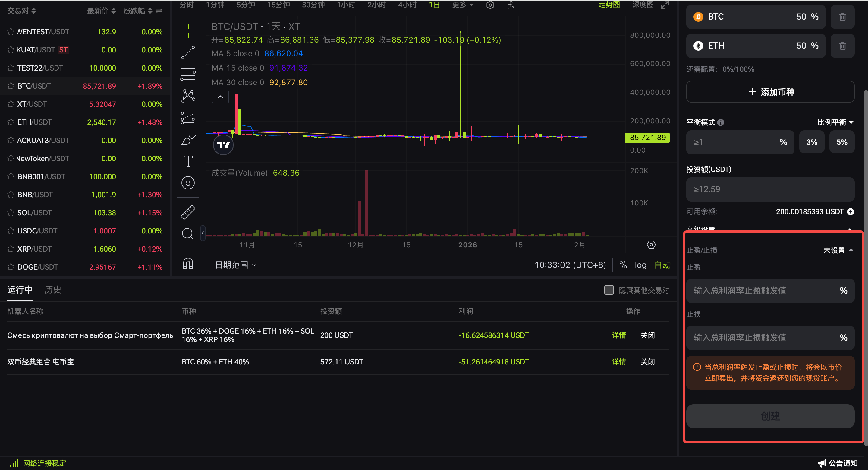Choose the 5% balance threshold

tap(842, 142)
